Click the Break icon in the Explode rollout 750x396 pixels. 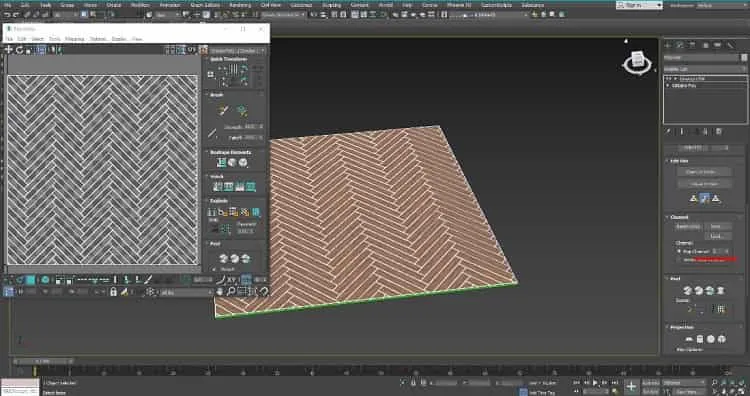pyautogui.click(x=212, y=212)
